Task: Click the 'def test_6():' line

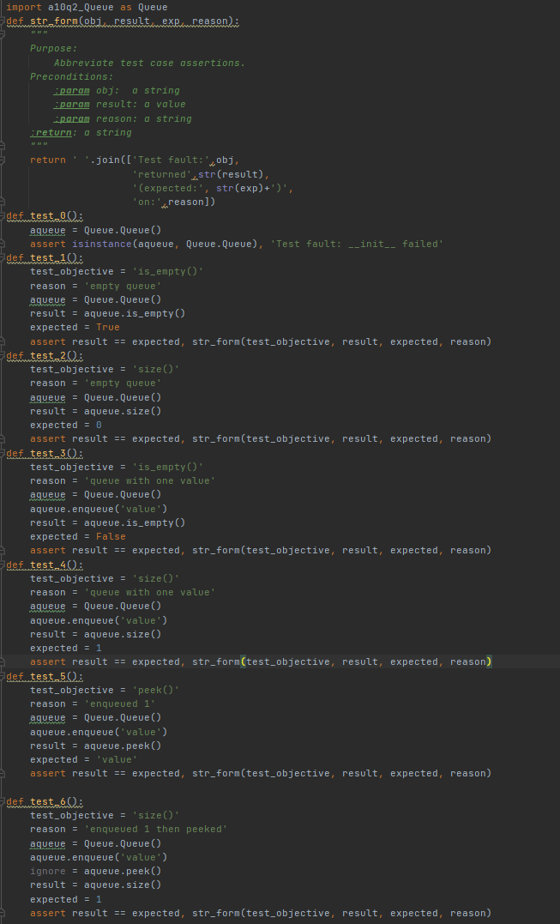Action: pos(45,802)
